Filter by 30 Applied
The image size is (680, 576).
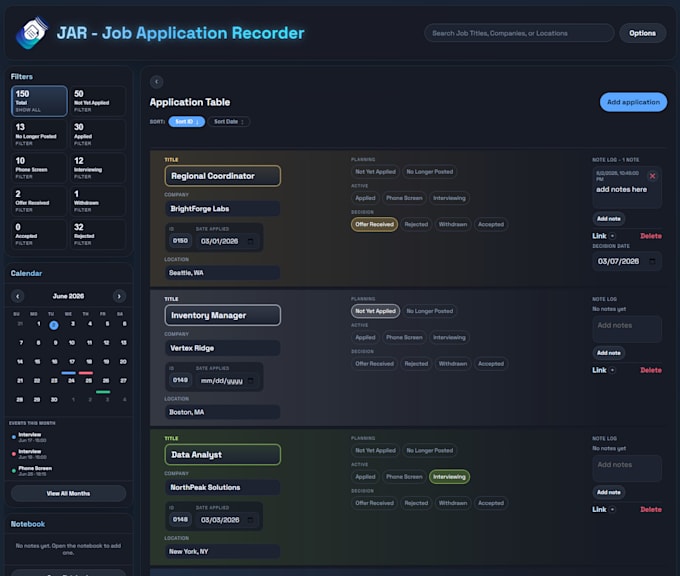click(98, 134)
